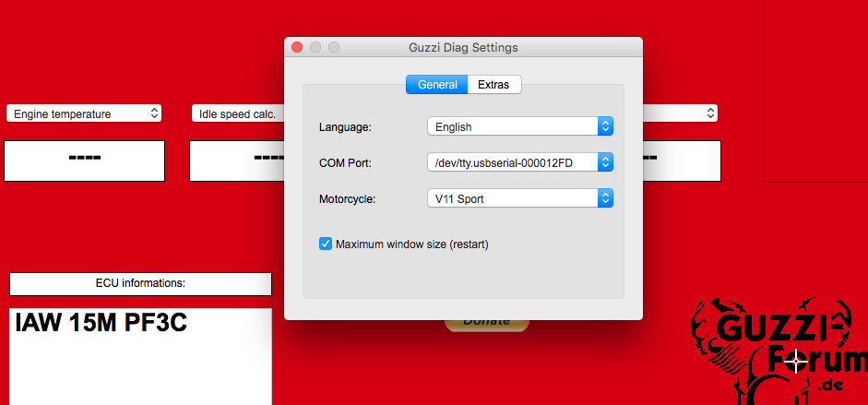
Task: Open the Engine temperature selector in main window
Action: click(x=84, y=114)
